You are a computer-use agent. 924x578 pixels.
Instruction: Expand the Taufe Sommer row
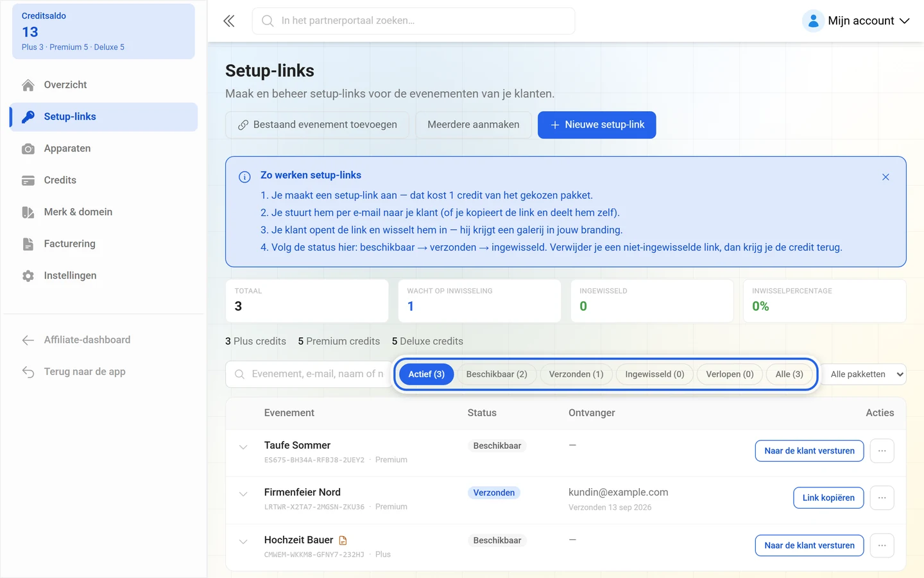point(243,447)
